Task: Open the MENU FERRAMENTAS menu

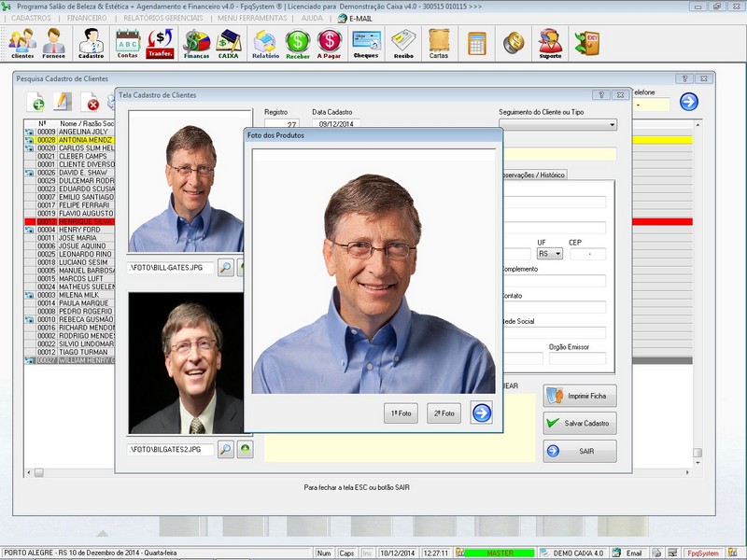Action: click(x=252, y=18)
